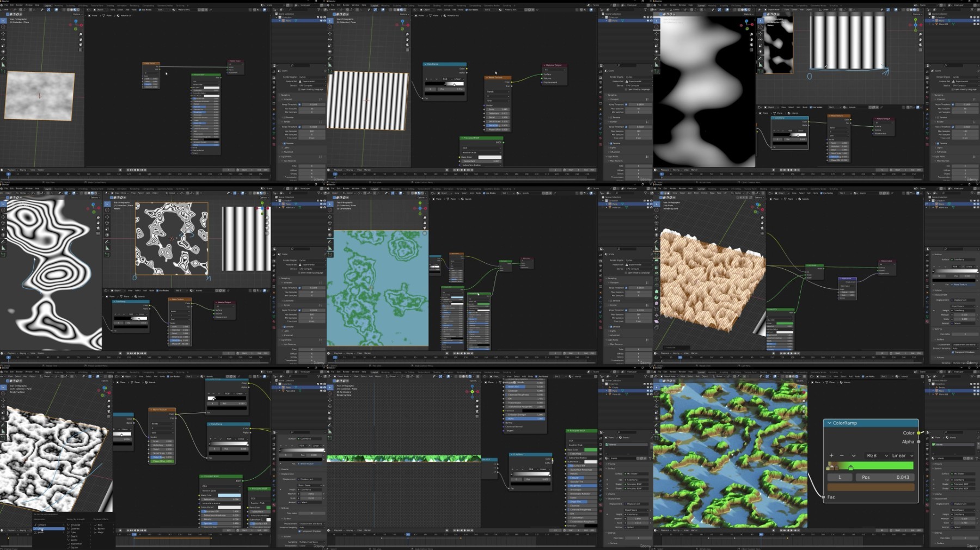
Task: Open Device GPU Compute dropdown, top-left window
Action: pos(313,85)
